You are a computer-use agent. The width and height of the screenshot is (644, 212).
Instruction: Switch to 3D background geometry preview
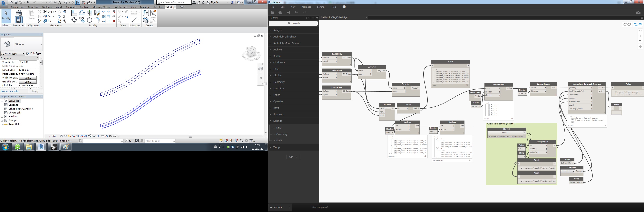tap(627, 24)
